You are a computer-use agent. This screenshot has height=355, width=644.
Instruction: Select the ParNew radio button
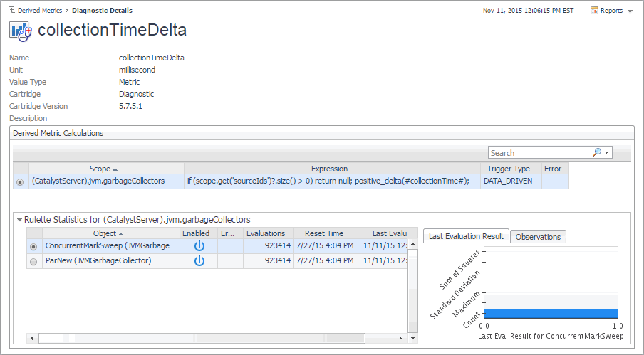click(33, 261)
